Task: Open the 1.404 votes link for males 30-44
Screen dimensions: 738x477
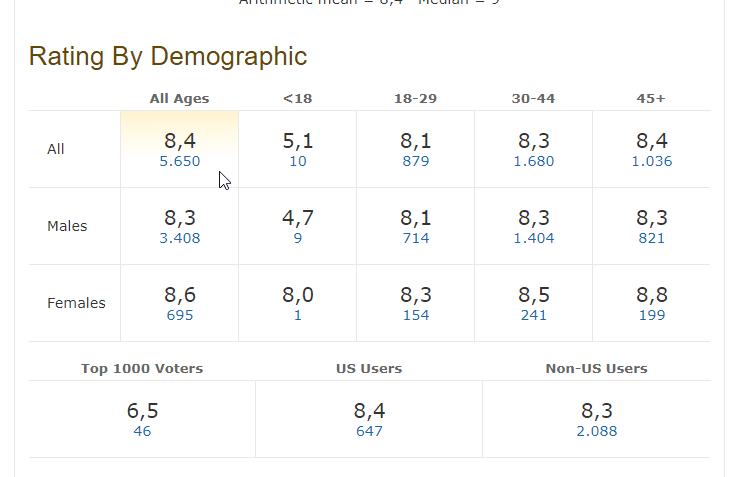Action: pyautogui.click(x=533, y=238)
